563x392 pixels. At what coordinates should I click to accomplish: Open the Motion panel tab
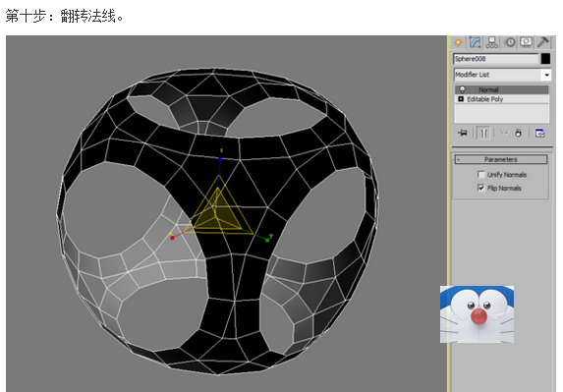510,42
